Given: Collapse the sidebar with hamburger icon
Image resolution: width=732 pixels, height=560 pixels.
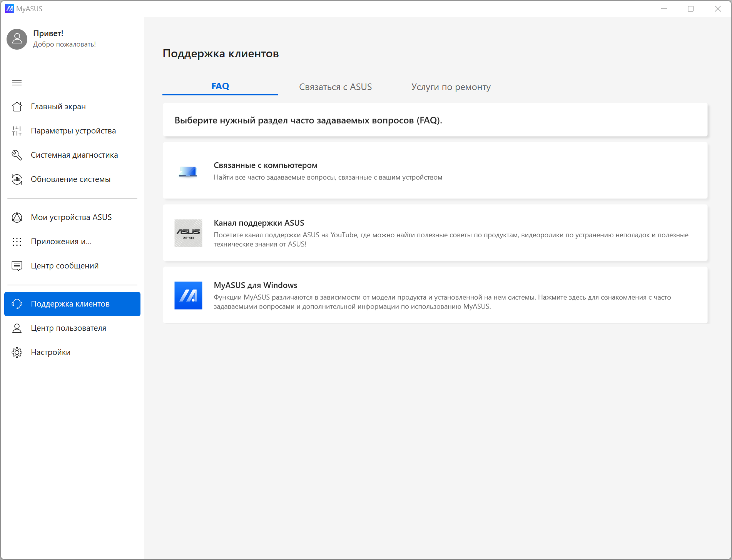Looking at the screenshot, I should (x=17, y=83).
